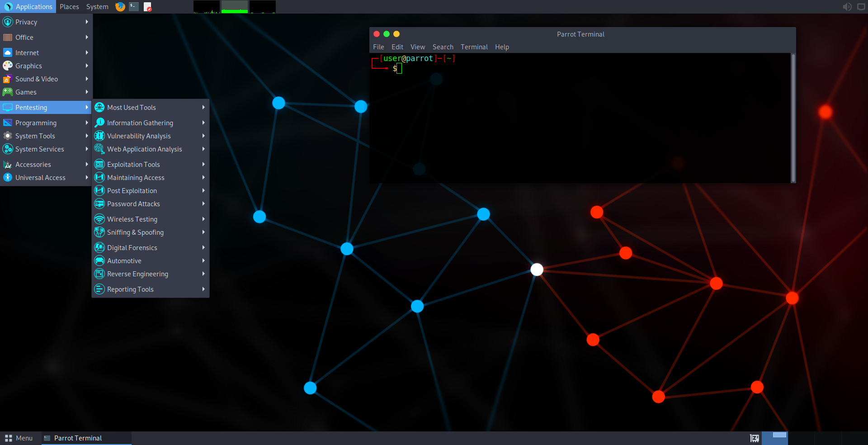Expand the Vulnerability Analysis submenu arrow
Image resolution: width=868 pixels, height=445 pixels.
[204, 136]
